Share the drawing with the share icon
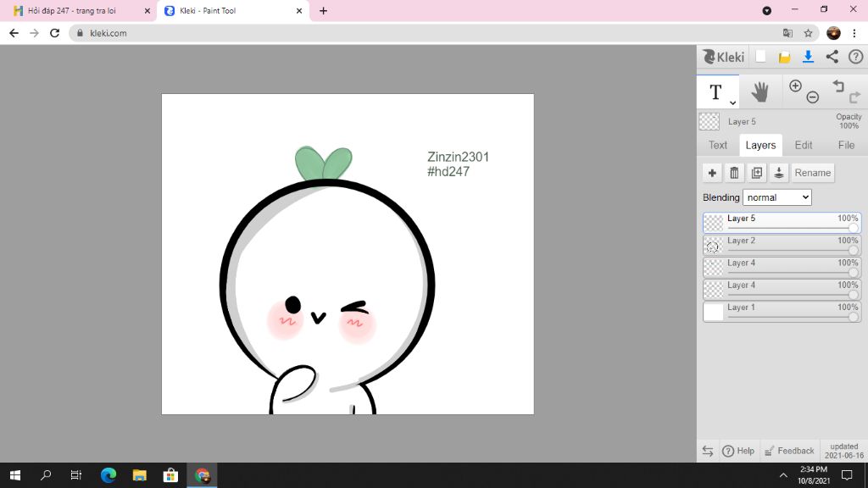Viewport: 868px width, 488px height. tap(832, 57)
